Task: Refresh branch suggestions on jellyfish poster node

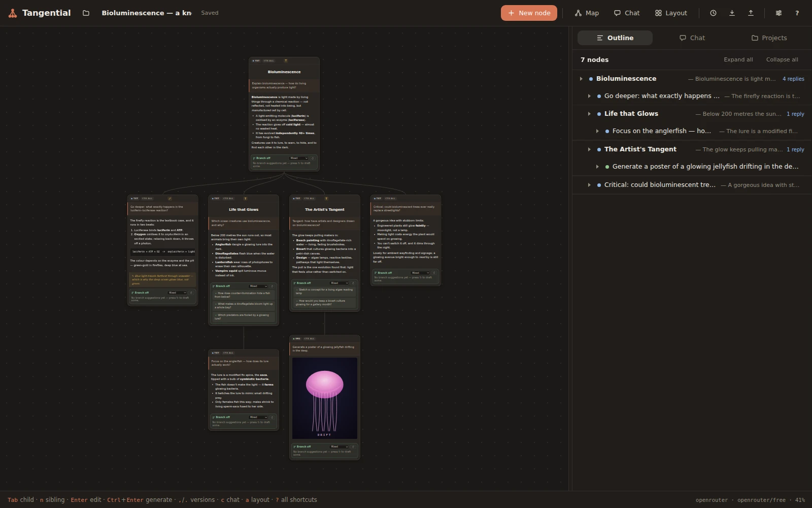Action: [x=353, y=447]
